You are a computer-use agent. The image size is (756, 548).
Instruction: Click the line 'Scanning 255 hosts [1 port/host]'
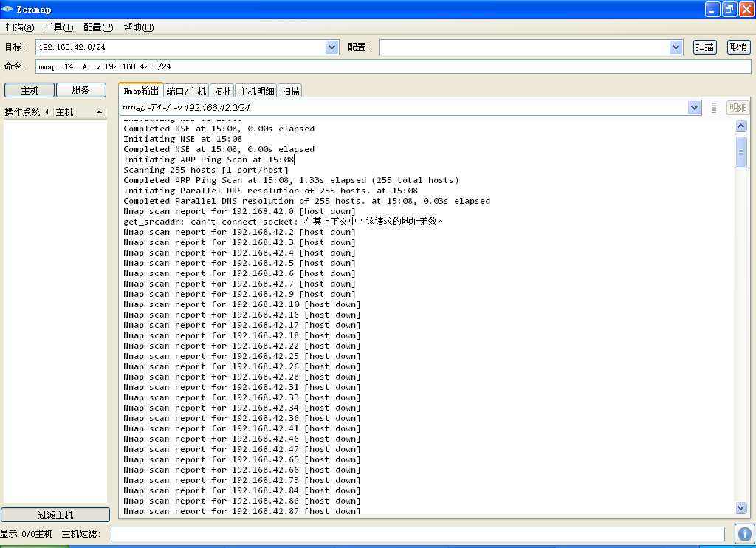pos(206,170)
